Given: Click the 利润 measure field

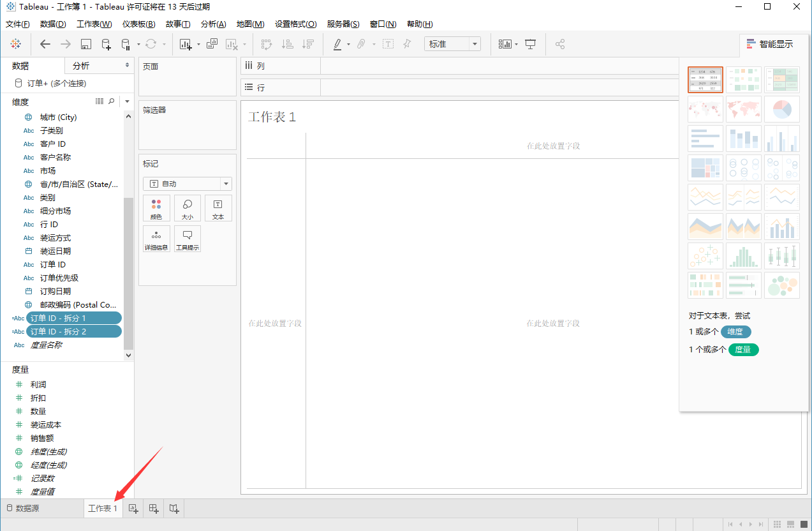Looking at the screenshot, I should 38,384.
